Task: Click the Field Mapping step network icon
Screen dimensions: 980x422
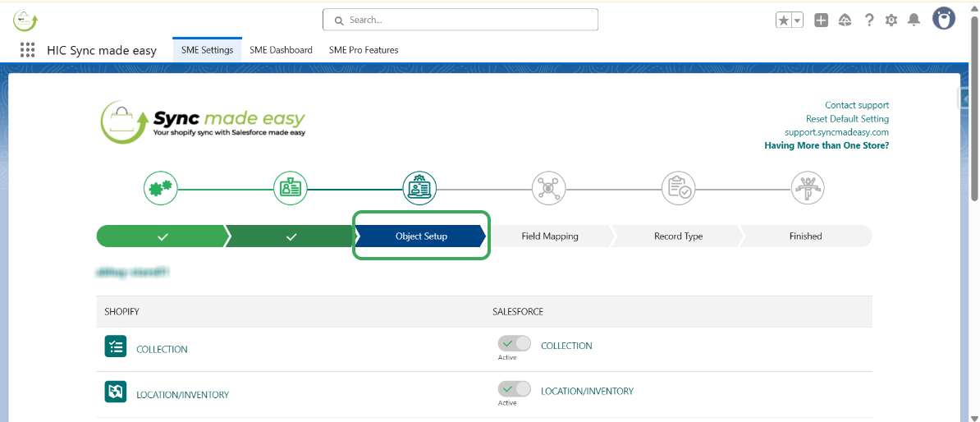Action: [549, 187]
